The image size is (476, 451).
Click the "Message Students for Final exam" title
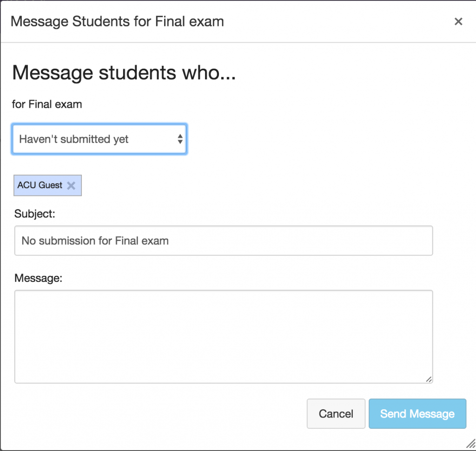point(117,21)
